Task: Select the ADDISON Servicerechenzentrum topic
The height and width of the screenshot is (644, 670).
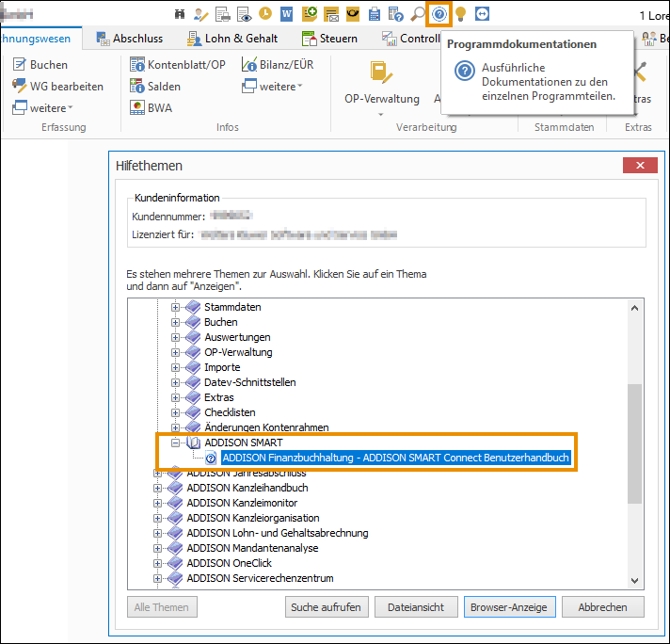Action: [x=260, y=578]
